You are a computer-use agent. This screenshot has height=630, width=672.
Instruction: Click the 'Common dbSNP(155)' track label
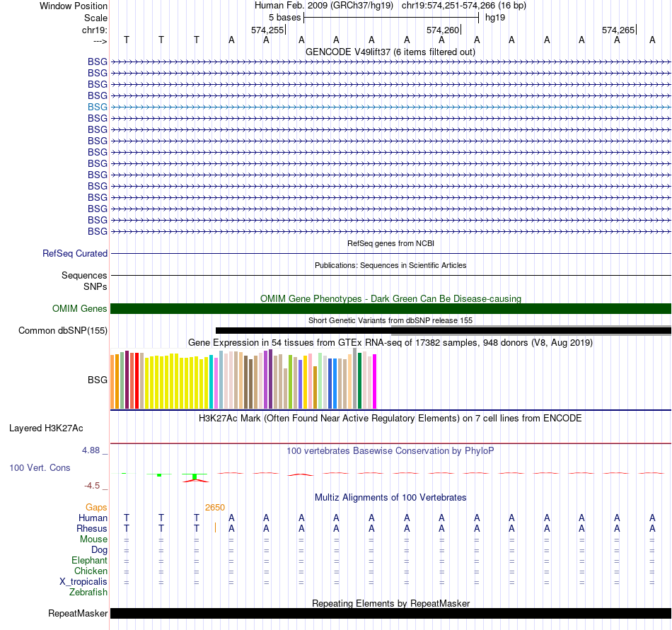click(x=62, y=331)
